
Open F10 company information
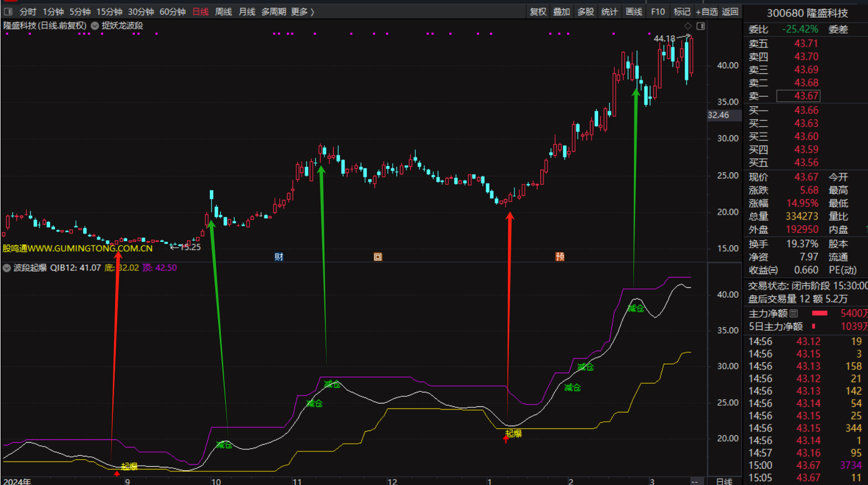658,12
